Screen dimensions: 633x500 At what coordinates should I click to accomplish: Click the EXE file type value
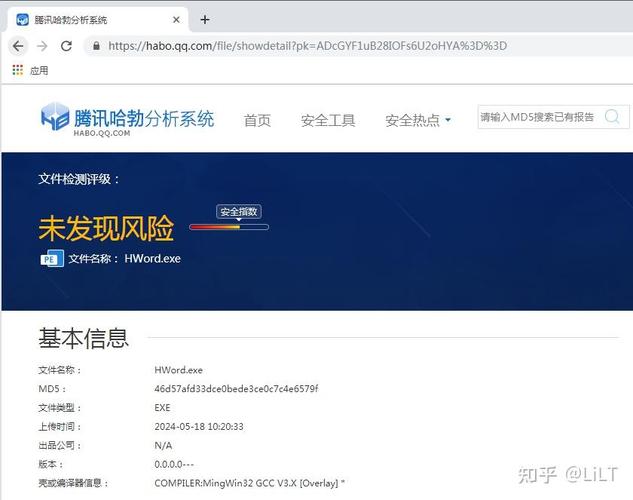pyautogui.click(x=162, y=408)
